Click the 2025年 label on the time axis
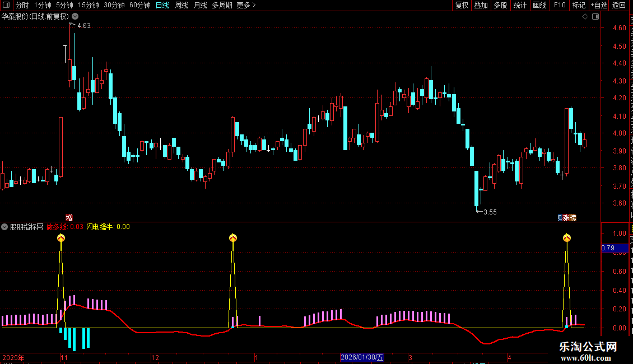633x364 pixels. pyautogui.click(x=13, y=357)
